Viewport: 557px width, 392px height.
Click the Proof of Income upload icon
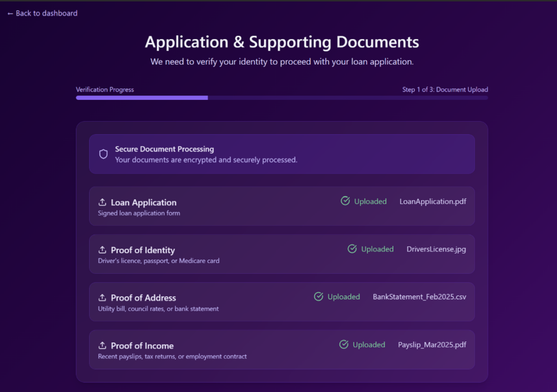103,345
